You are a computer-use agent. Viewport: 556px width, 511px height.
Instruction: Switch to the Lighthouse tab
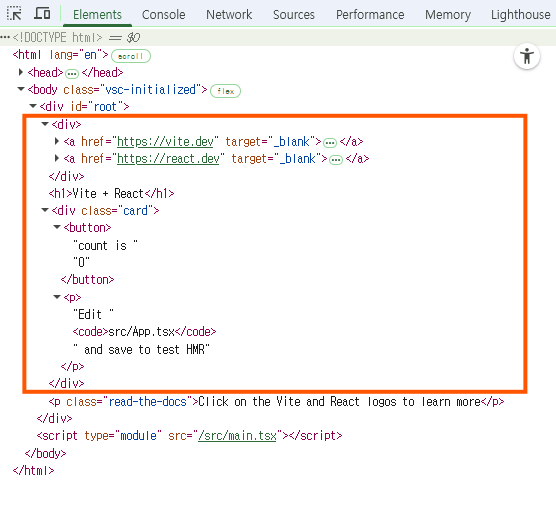point(521,15)
